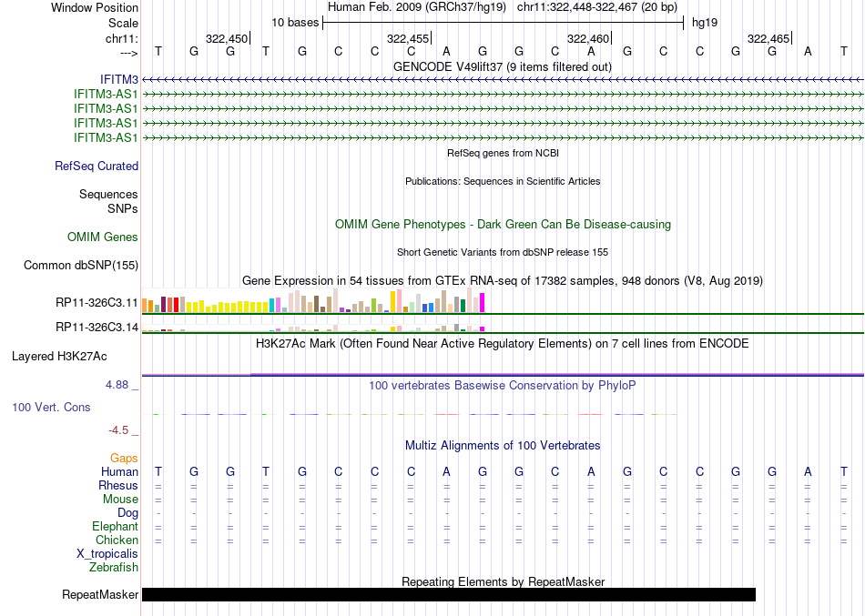Select the Human alignment row label

(119, 471)
